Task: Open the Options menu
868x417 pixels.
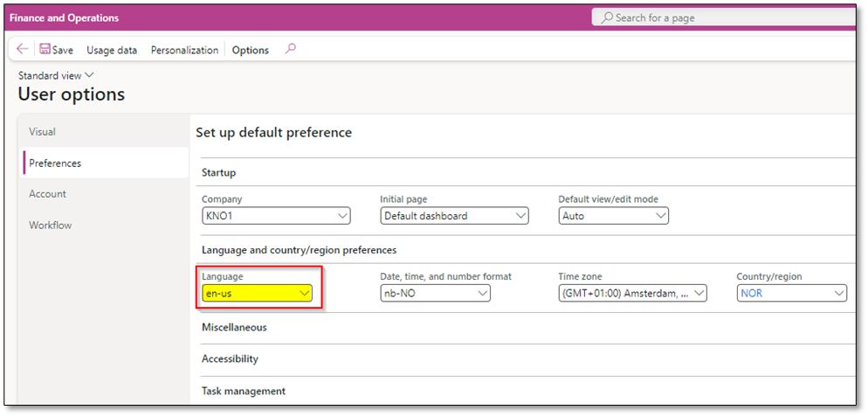Action: coord(250,50)
